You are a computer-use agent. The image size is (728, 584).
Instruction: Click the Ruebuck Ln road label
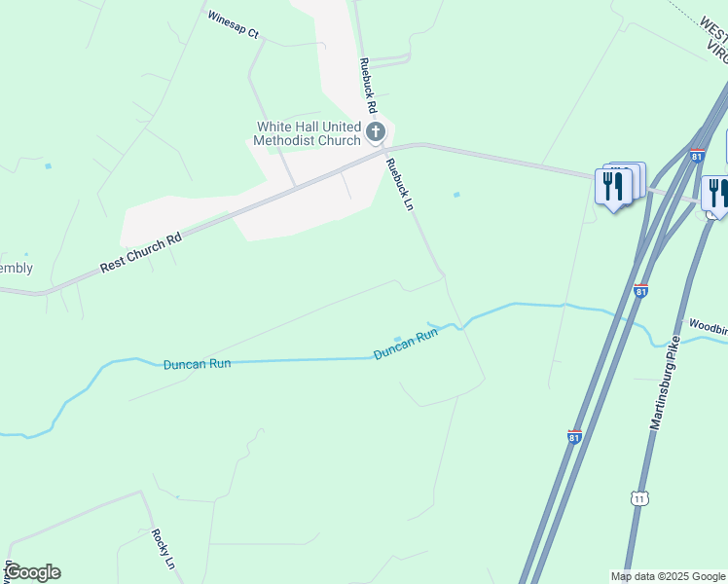click(400, 184)
